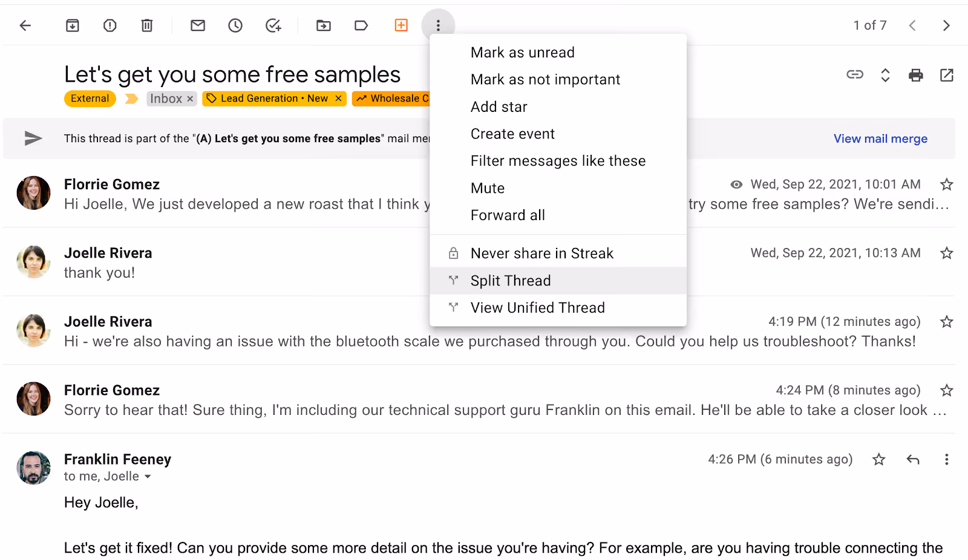Close the three-dot More menu button
The height and width of the screenshot is (560, 968).
coord(438,25)
